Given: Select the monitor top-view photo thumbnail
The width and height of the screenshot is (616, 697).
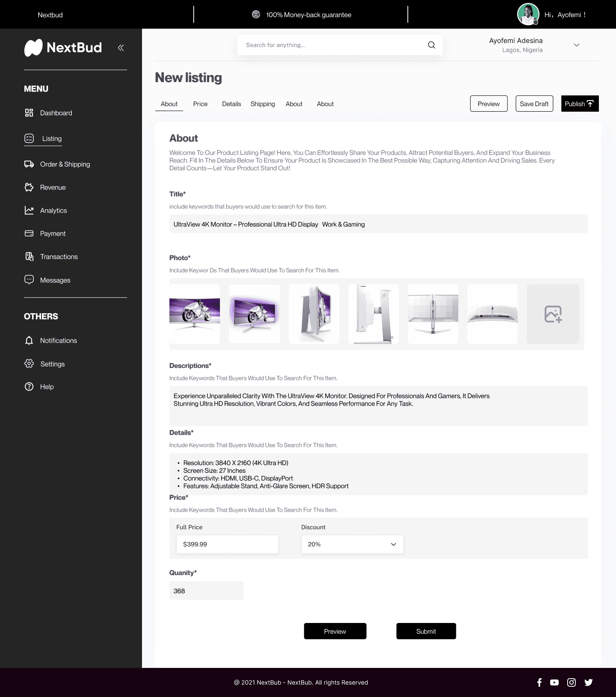Looking at the screenshot, I should click(492, 314).
